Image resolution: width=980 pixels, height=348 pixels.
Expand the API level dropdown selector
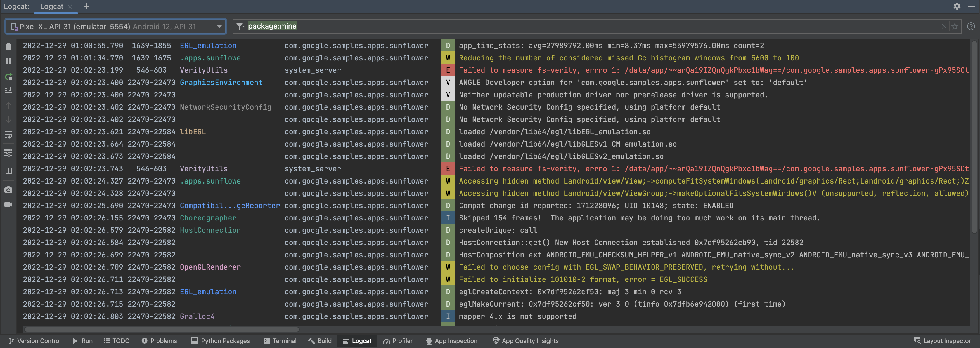click(x=219, y=26)
